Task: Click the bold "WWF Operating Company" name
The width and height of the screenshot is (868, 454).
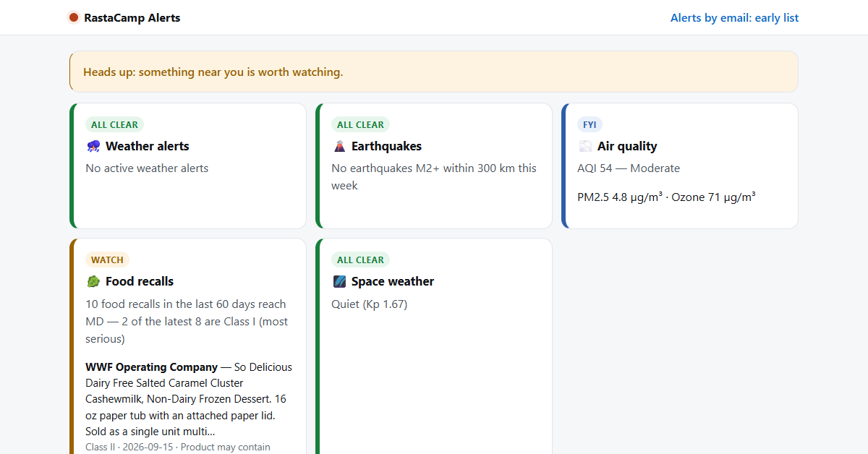Action: coord(151,367)
